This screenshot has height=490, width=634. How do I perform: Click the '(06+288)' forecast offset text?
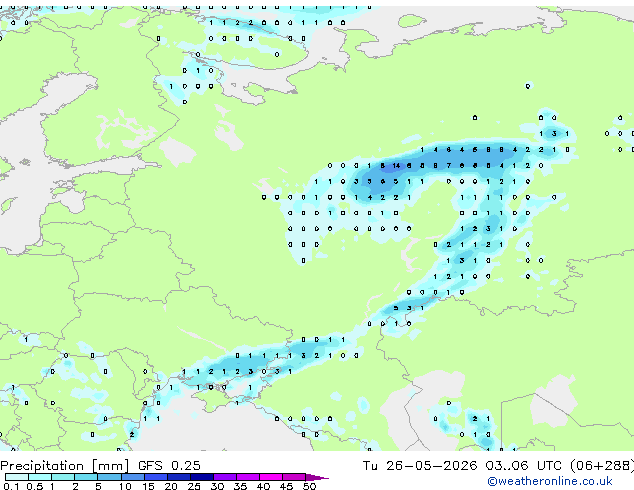pyautogui.click(x=602, y=466)
